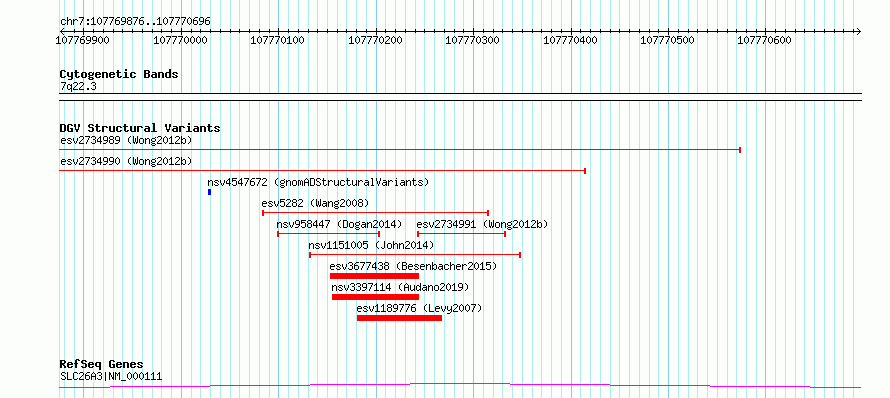Viewport: 890px width, 398px height.
Task: Open esv2734990 (Wong2012b) variant label
Action: (126, 161)
